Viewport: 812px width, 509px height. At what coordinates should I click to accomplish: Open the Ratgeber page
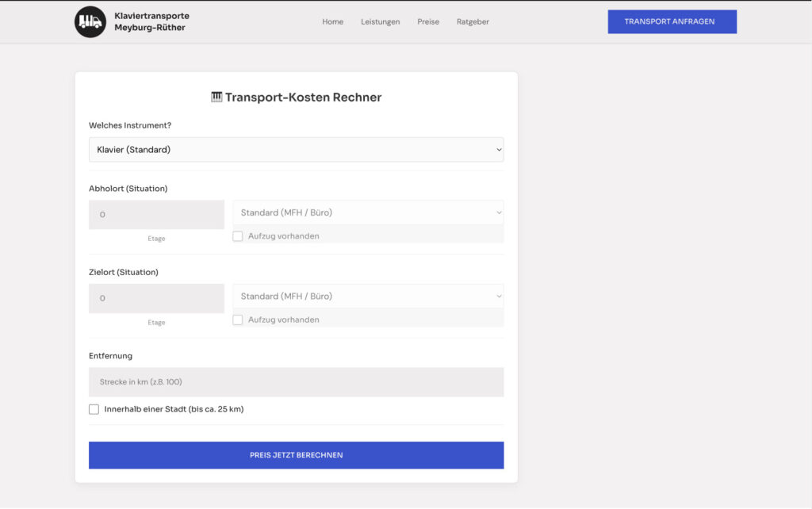click(x=473, y=21)
